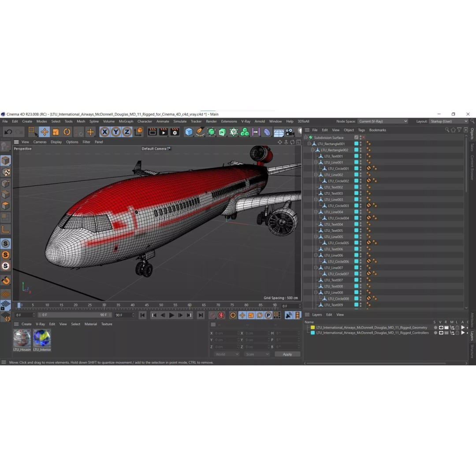
Task: Select the Spline Pen tool
Action: (x=200, y=132)
